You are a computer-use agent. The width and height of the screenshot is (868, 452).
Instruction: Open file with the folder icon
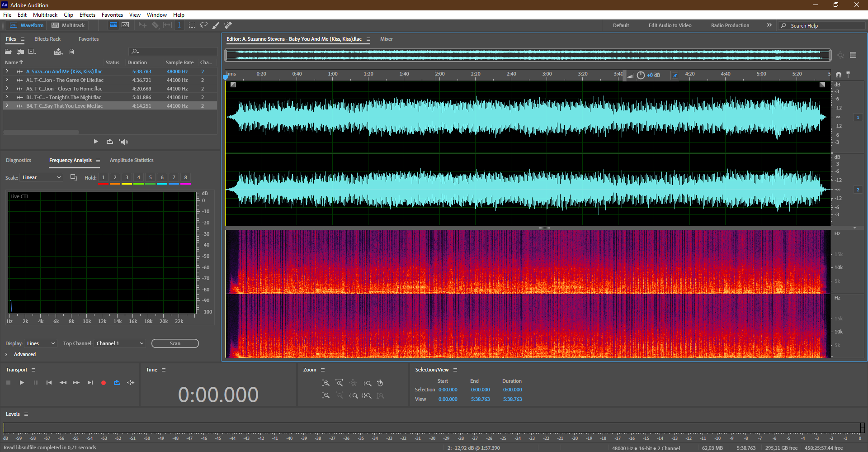[8, 52]
